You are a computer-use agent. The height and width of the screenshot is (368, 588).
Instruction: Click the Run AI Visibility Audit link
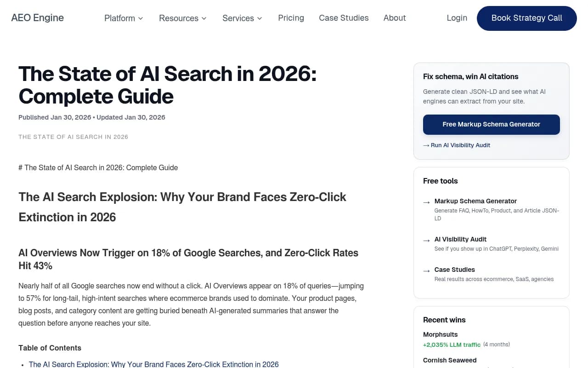[x=460, y=145]
